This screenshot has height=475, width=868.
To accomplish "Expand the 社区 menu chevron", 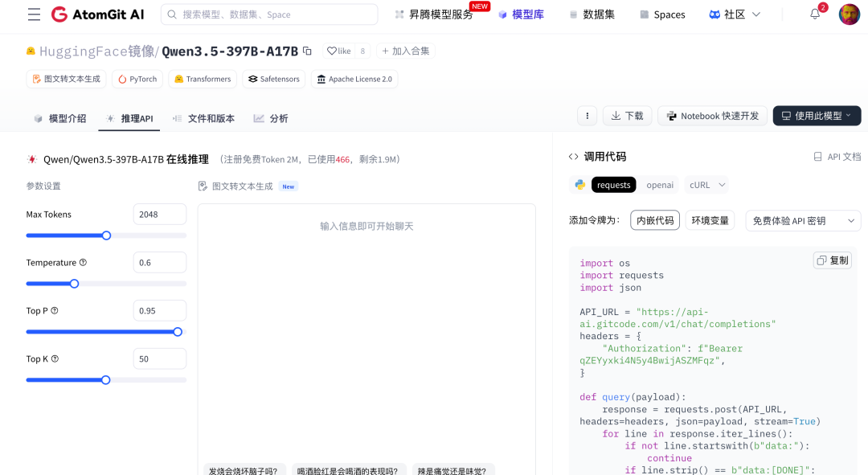I will coord(756,14).
